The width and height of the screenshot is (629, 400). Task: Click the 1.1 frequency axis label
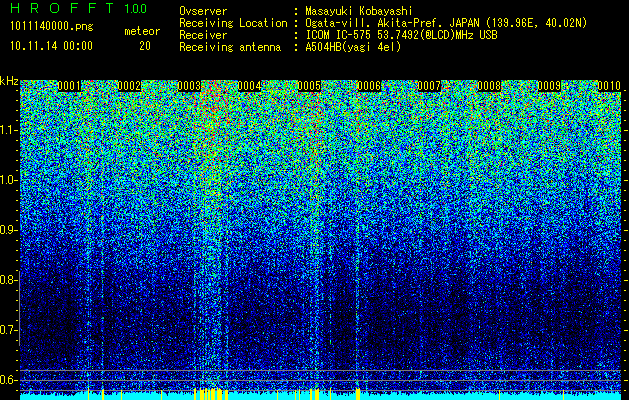pyautogui.click(x=9, y=130)
